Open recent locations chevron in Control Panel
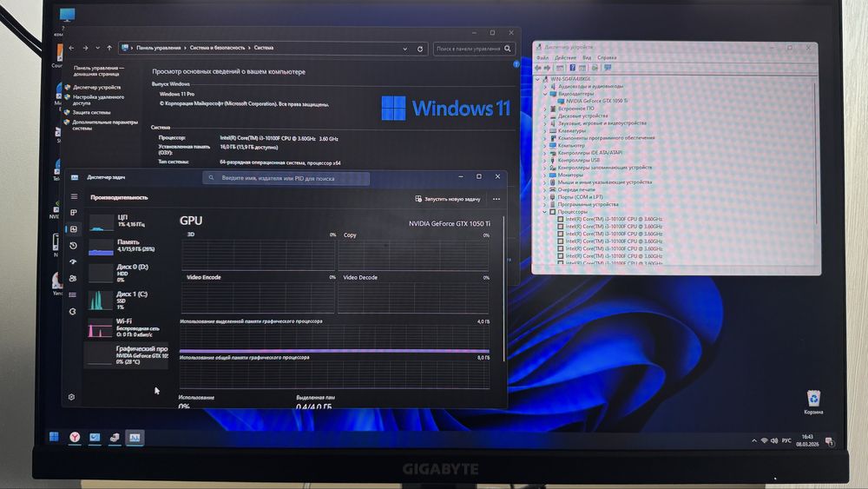 [x=97, y=48]
